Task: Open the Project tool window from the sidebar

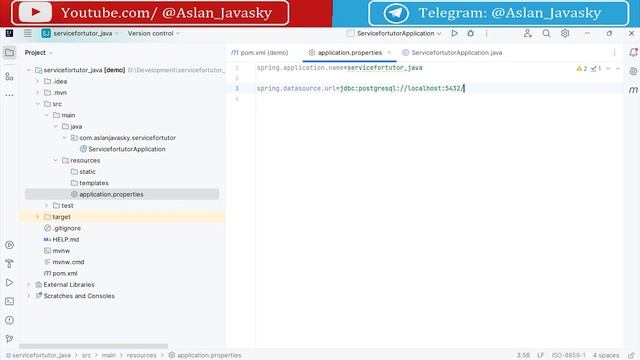Action: pos(9,53)
